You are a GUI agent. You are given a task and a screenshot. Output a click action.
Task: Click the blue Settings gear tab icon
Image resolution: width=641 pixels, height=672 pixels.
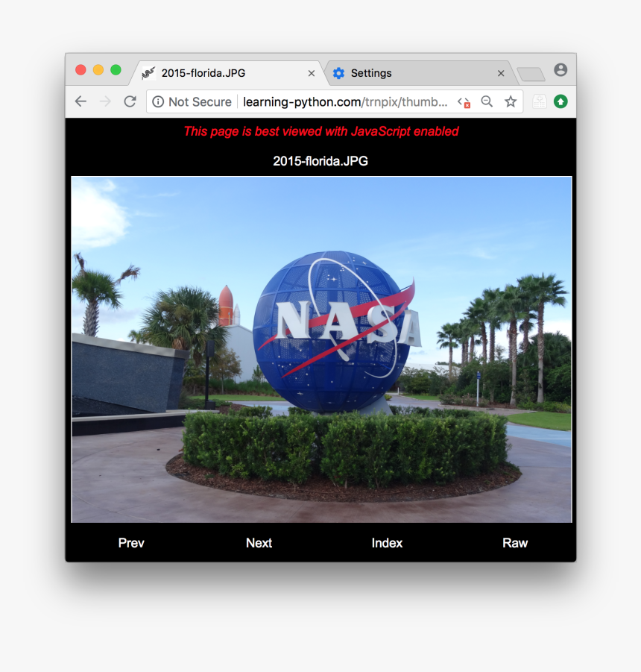(338, 73)
